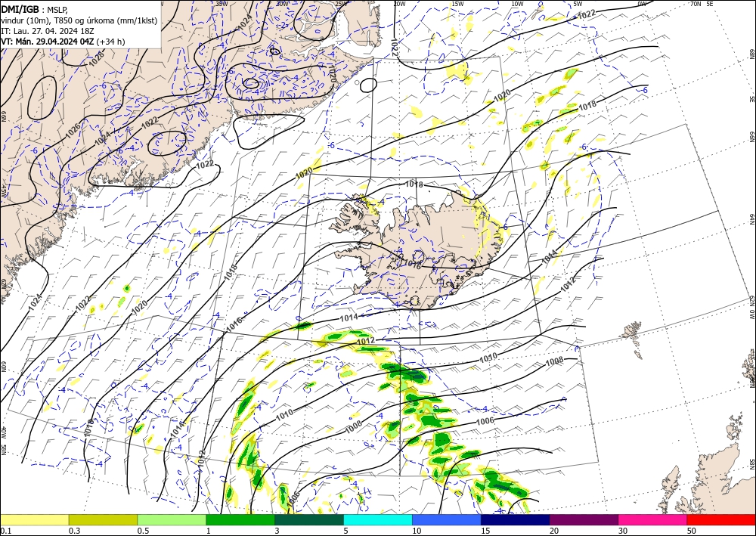Click the "5W" longitude label on top edge

click(578, 4)
